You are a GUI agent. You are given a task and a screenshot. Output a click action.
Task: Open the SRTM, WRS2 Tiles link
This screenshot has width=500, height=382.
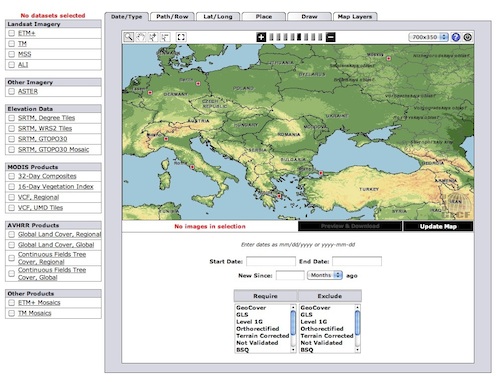pyautogui.click(x=45, y=128)
